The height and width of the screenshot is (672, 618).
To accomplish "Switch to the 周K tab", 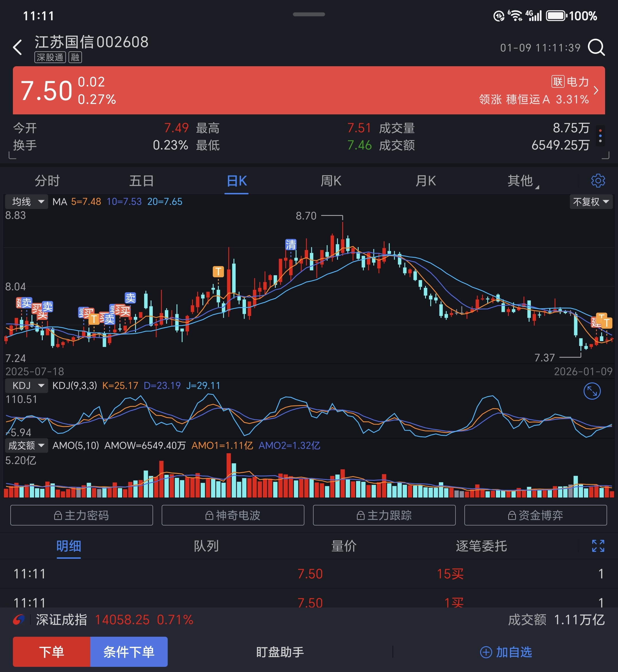I will (x=331, y=181).
